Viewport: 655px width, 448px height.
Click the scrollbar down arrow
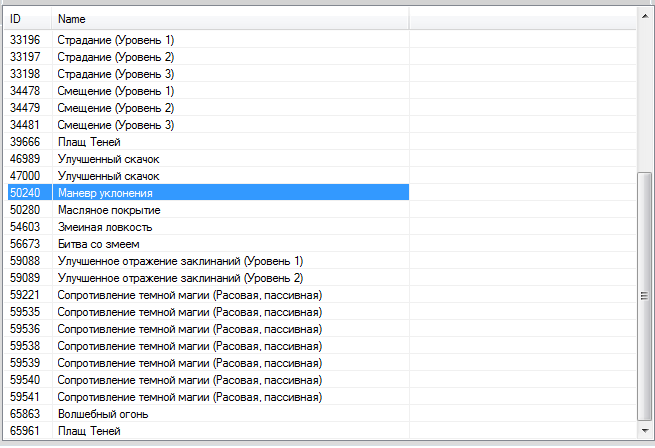tap(644, 431)
